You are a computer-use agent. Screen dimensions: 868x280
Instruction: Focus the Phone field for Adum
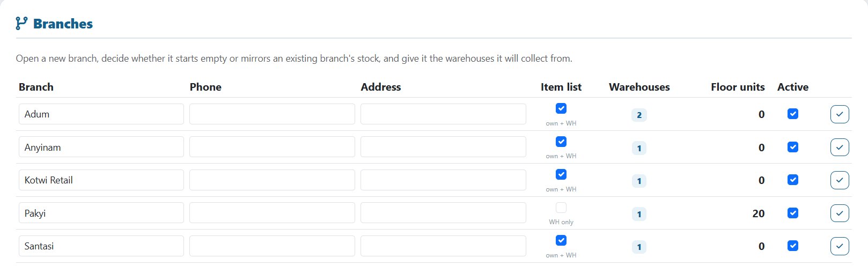(272, 114)
